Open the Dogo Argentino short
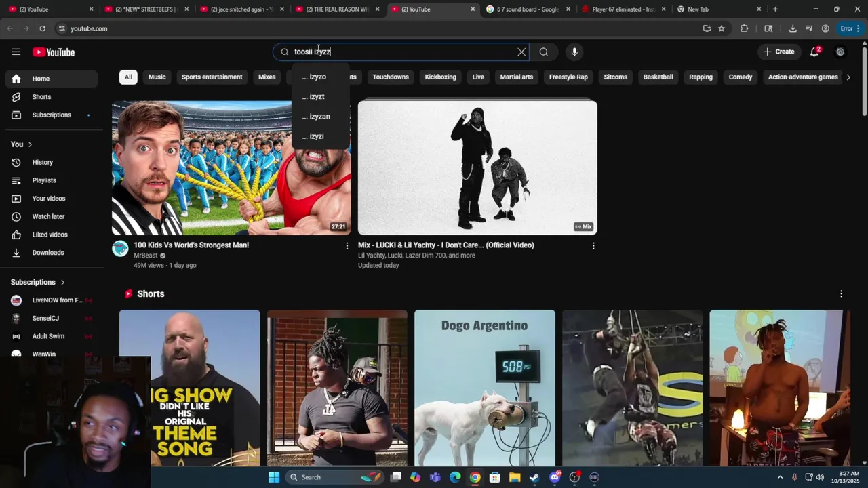The height and width of the screenshot is (488, 868). click(x=485, y=388)
